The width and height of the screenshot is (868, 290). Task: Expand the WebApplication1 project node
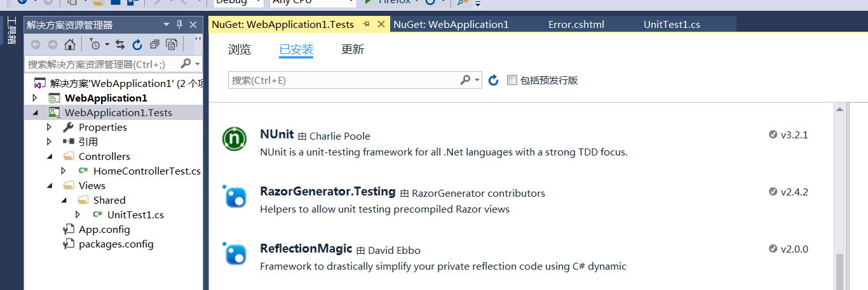pyautogui.click(x=35, y=98)
